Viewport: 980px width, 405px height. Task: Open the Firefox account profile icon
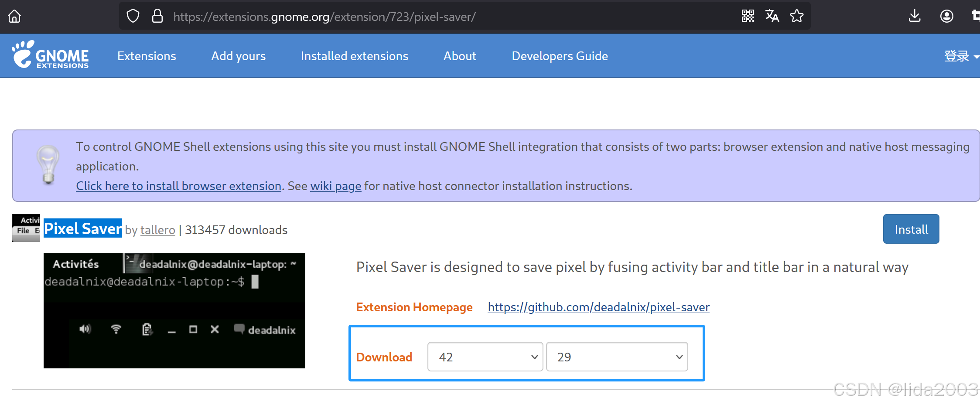tap(947, 17)
